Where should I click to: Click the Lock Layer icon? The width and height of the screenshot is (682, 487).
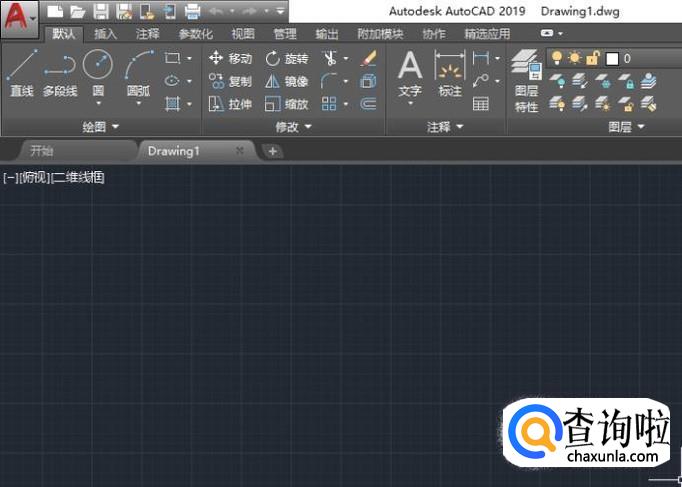click(x=625, y=81)
